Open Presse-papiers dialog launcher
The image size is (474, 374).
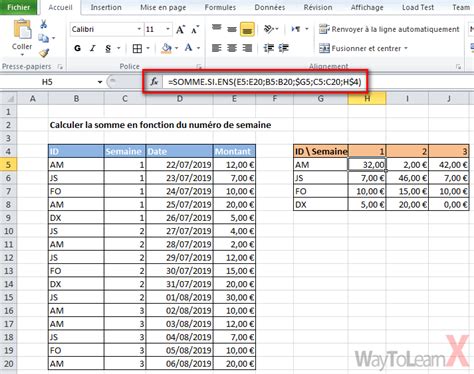(60, 67)
